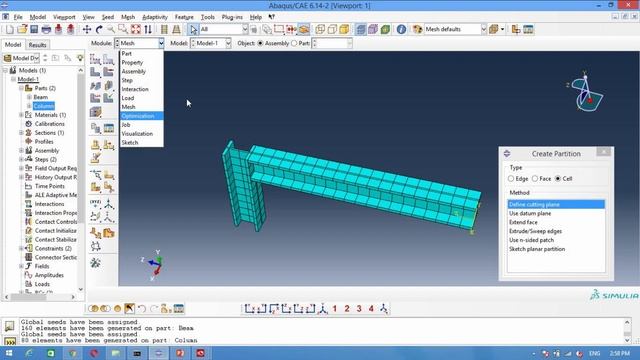Select Optimization in module list
Screen dimensions: 640x360
(142, 116)
